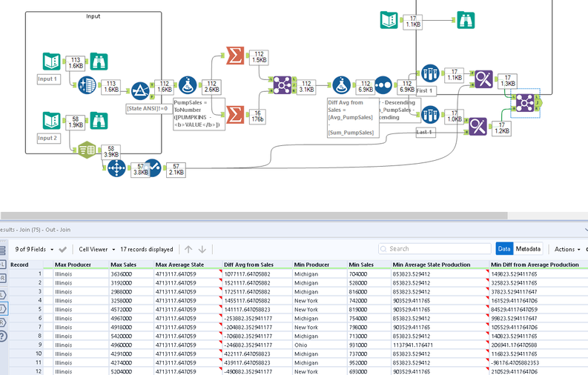Switch to the Data view tab
Screen dimensions: 588x375
coord(504,249)
